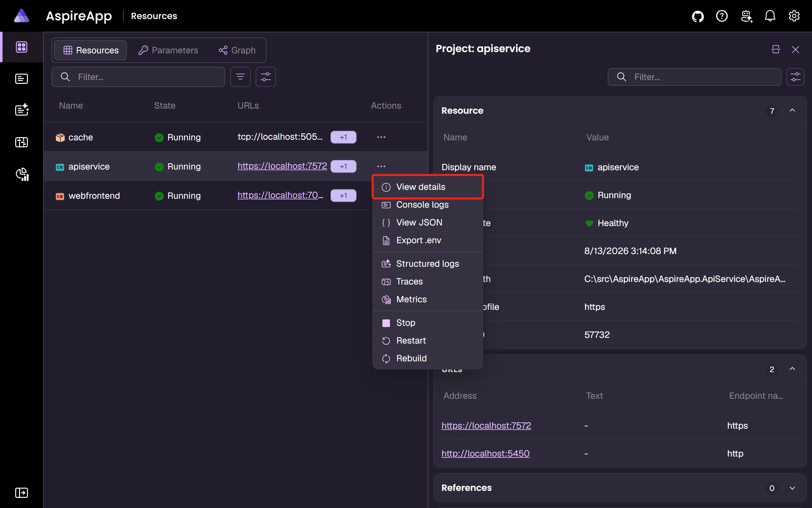Open the actions menu for cache
The image size is (812, 508).
[381, 137]
